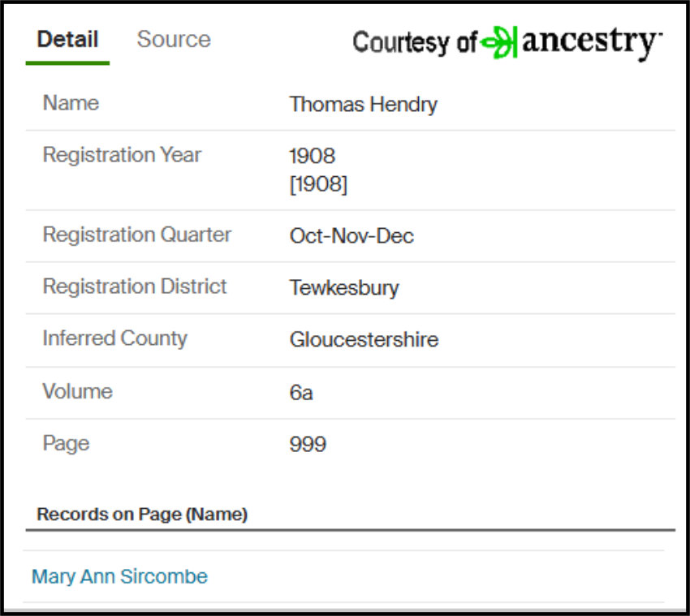Viewport: 690px width, 616px height.
Task: Click the Gloucestershire county value
Action: click(x=364, y=340)
